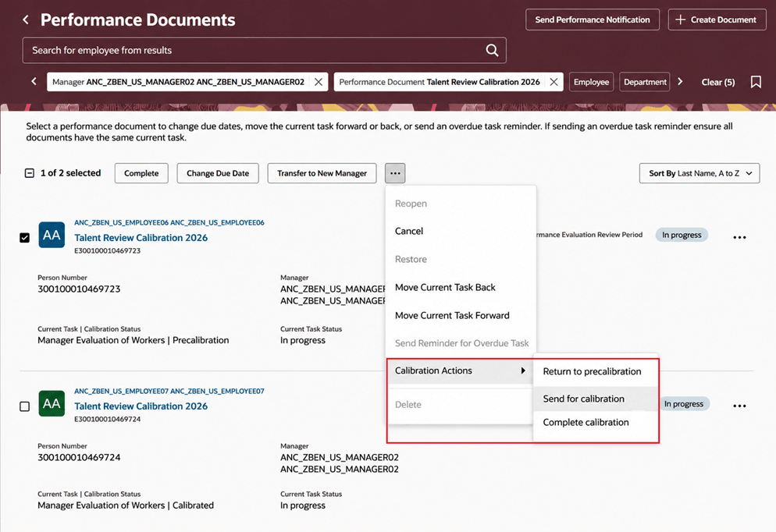Choose Complete calibration
The width and height of the screenshot is (776, 532).
pos(596,422)
